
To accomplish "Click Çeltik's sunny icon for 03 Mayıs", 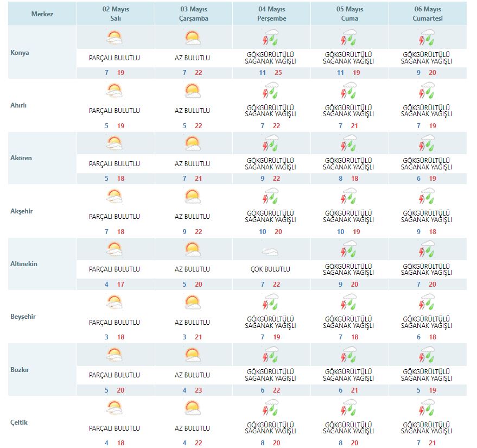I will pos(193,408).
